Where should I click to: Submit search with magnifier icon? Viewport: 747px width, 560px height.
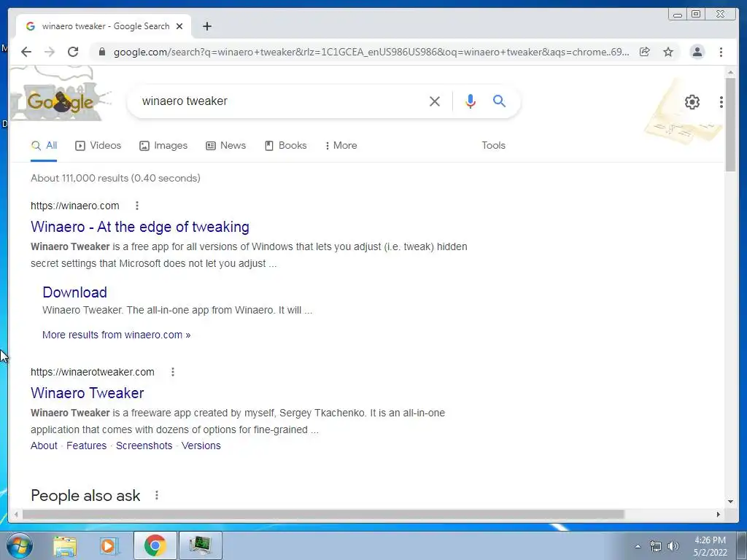pos(499,101)
